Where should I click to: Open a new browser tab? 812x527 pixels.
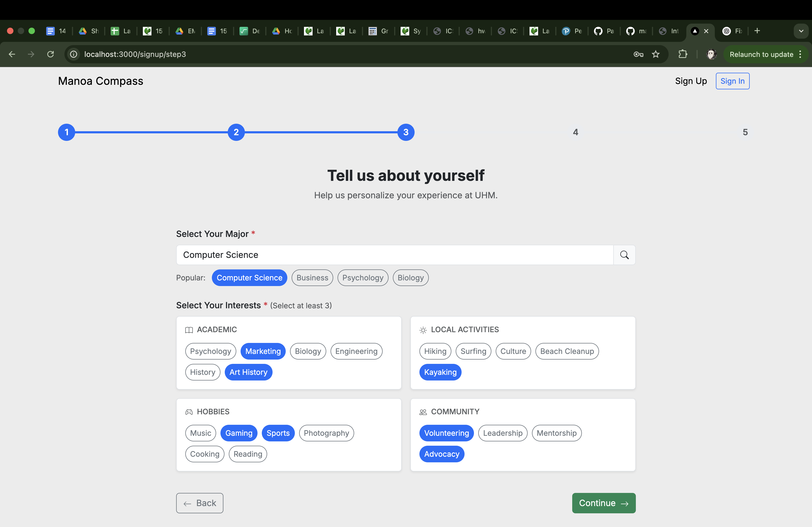tap(757, 31)
